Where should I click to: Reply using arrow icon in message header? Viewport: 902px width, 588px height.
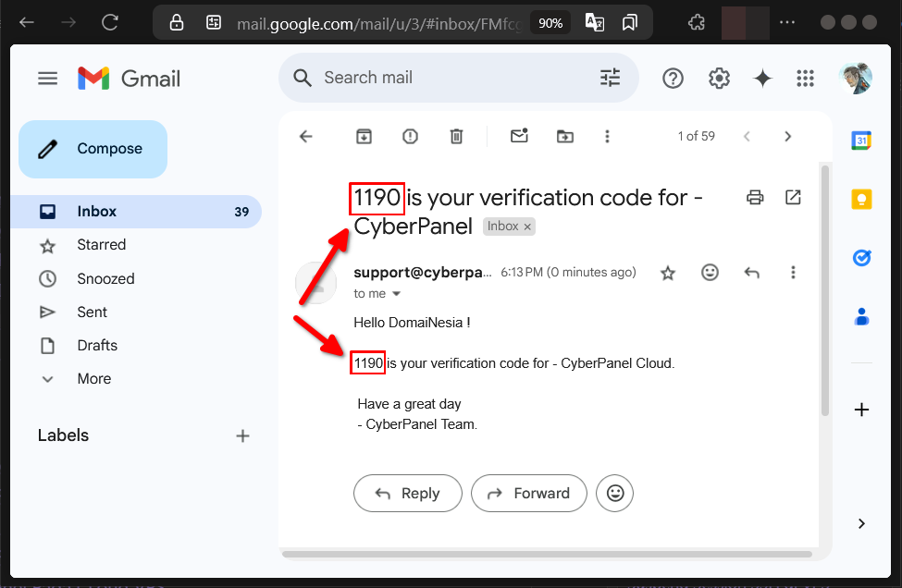point(752,273)
